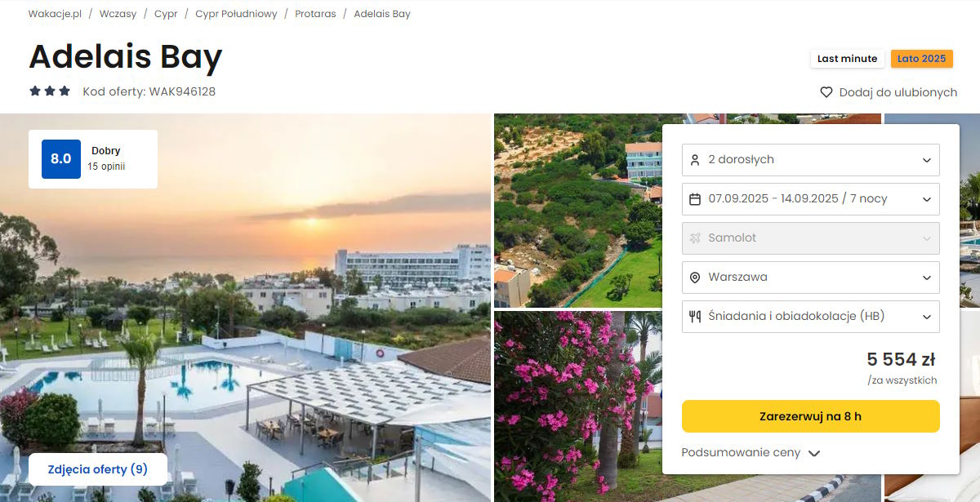Image resolution: width=980 pixels, height=502 pixels.
Task: Click the calendar icon in dates field
Action: pos(695,199)
